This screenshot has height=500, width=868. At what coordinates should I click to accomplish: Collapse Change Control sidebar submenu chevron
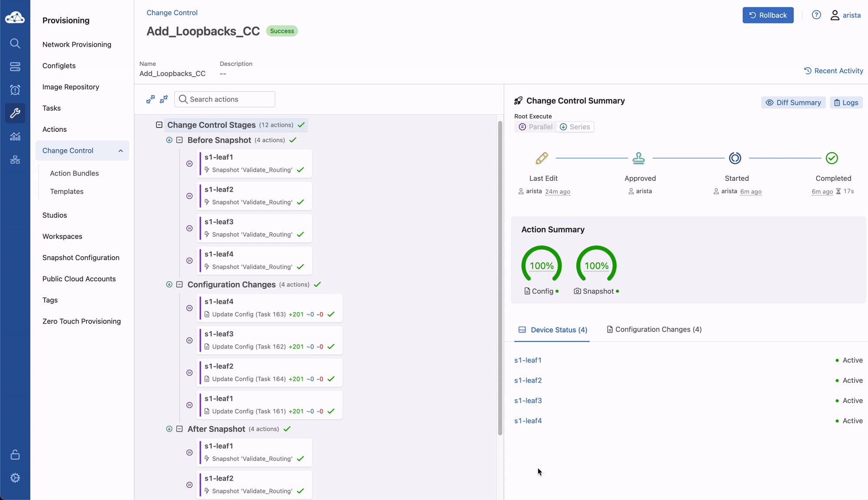pos(121,151)
